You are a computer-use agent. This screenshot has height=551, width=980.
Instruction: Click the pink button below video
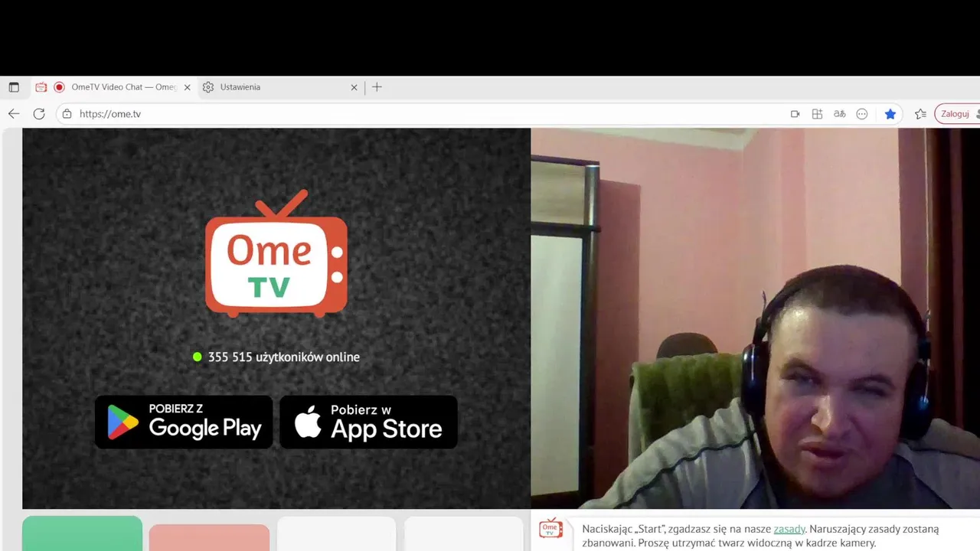pos(209,537)
